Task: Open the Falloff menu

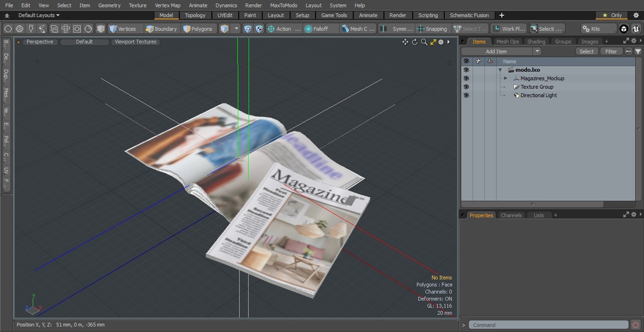Action: click(x=320, y=29)
